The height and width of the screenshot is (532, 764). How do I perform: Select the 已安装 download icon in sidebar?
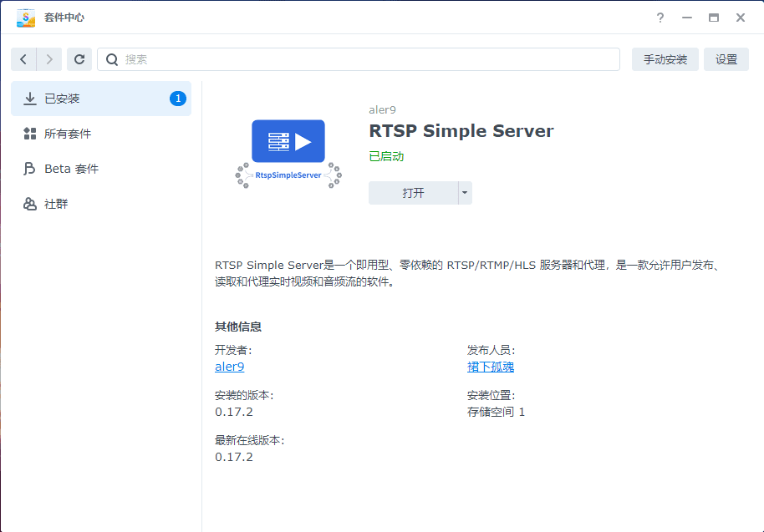[x=28, y=98]
